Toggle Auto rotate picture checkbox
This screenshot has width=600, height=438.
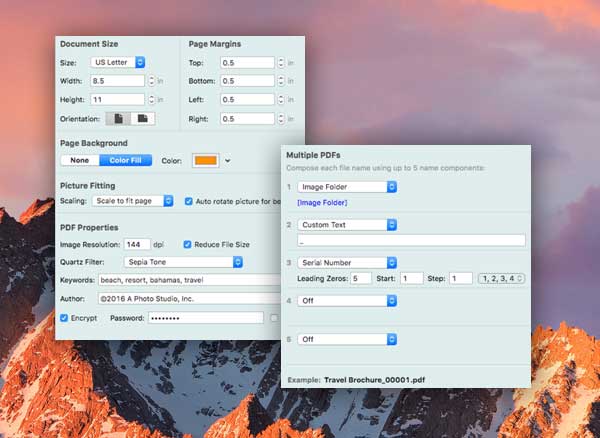pyautogui.click(x=189, y=201)
